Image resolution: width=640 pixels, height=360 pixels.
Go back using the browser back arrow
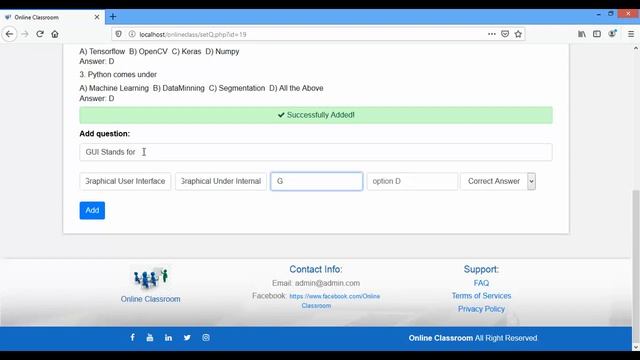9,34
